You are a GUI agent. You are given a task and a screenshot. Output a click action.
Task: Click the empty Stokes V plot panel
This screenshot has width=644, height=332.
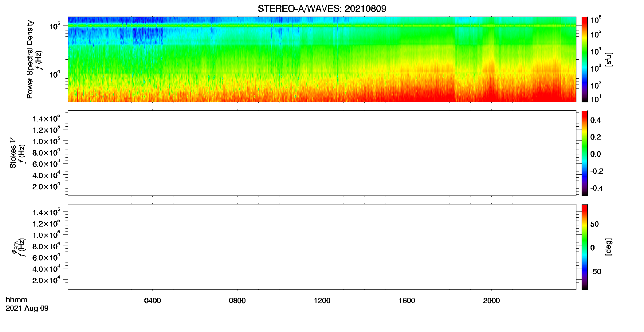click(x=322, y=153)
